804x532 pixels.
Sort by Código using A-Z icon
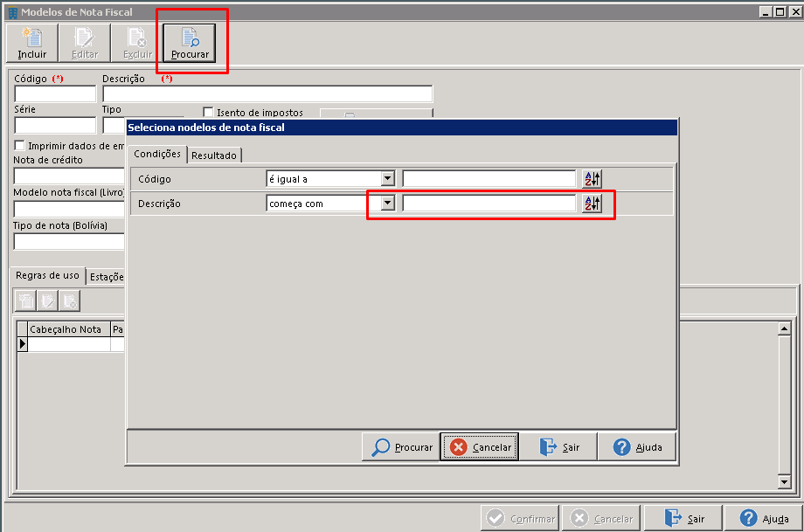(593, 179)
